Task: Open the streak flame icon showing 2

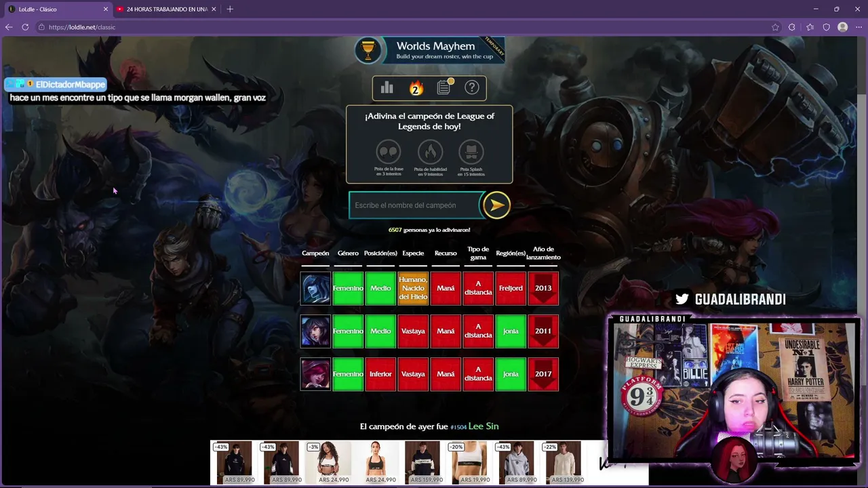Action: [x=416, y=88]
